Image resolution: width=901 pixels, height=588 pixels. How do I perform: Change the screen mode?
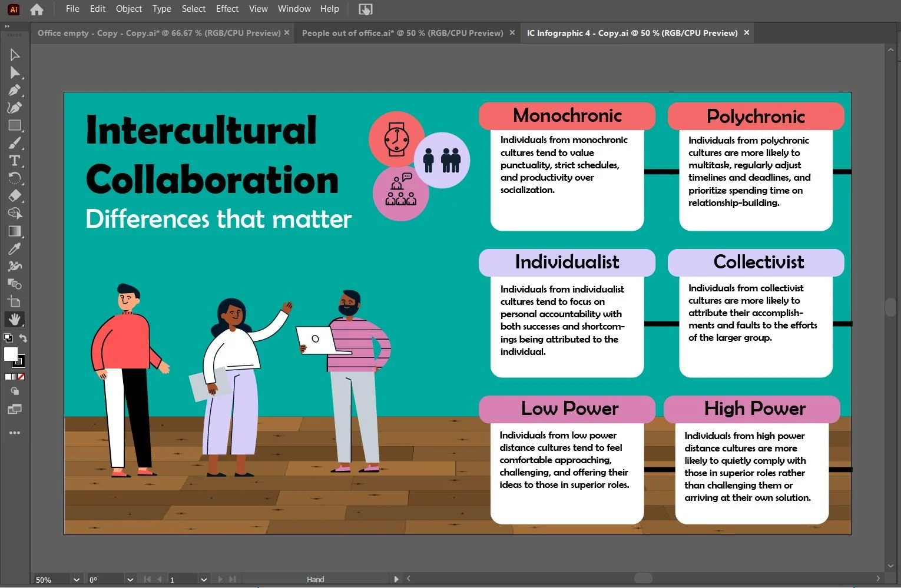coord(15,409)
